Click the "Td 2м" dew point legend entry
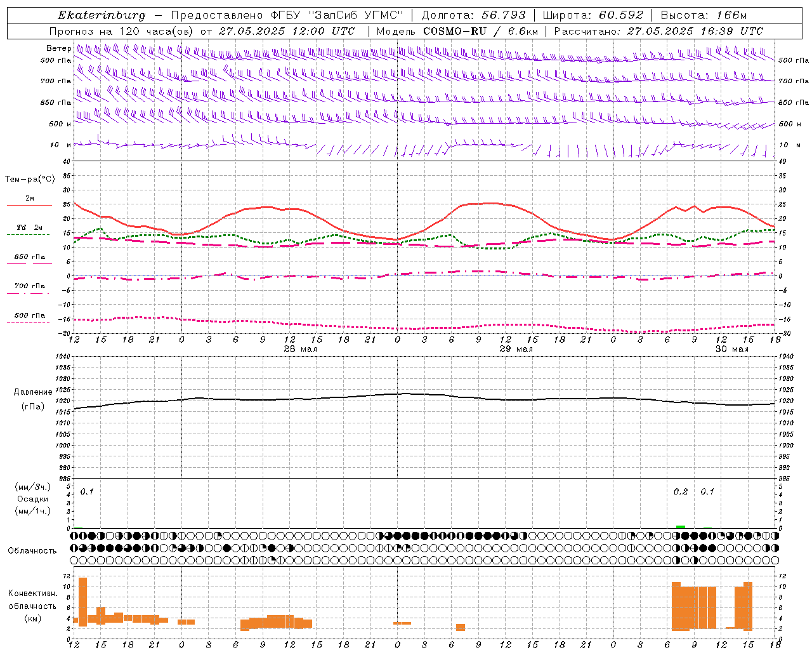The height and width of the screenshot is (650, 812). pyautogui.click(x=29, y=227)
